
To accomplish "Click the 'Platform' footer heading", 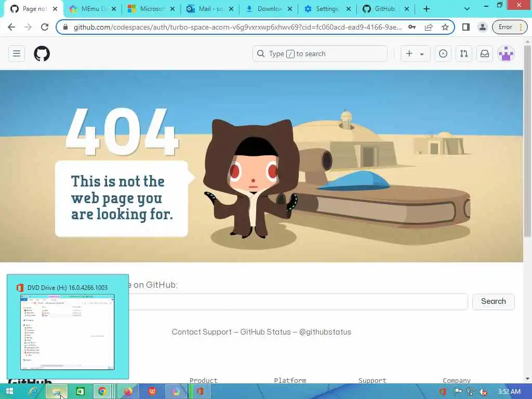I will [x=290, y=380].
